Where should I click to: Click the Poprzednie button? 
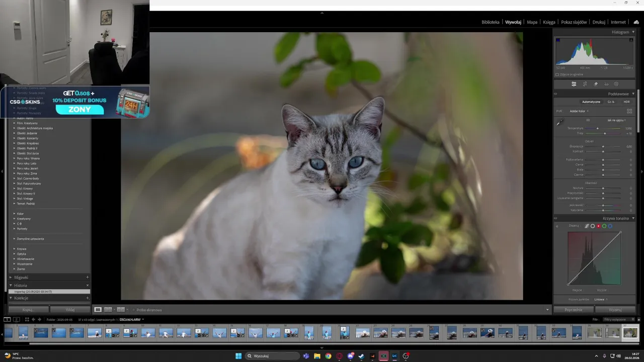574,310
